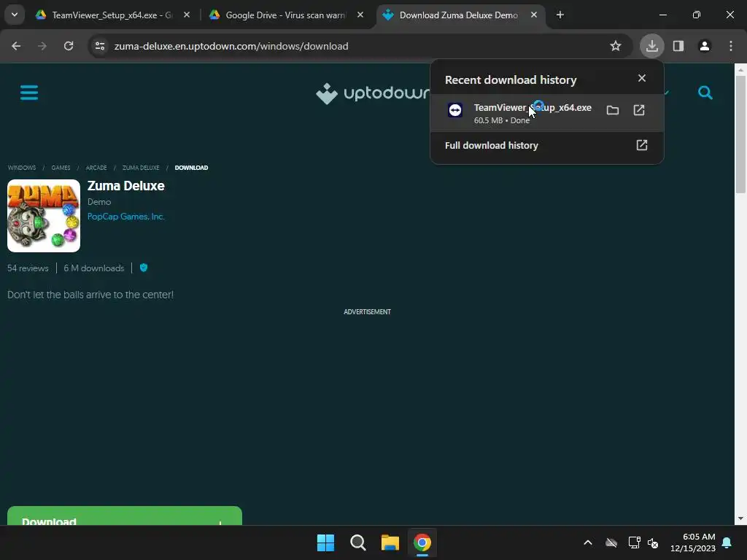Switch to the TeamViewer_Setup_x64.exe tab
The width and height of the screenshot is (747, 560).
pyautogui.click(x=112, y=15)
